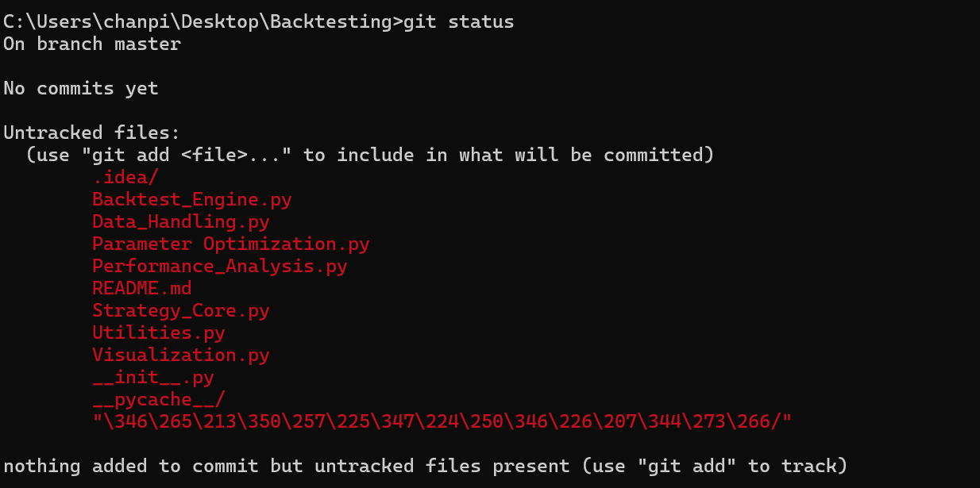Click Performance_Analysis.py in the untracked list
This screenshot has height=488, width=980.
tap(219, 266)
